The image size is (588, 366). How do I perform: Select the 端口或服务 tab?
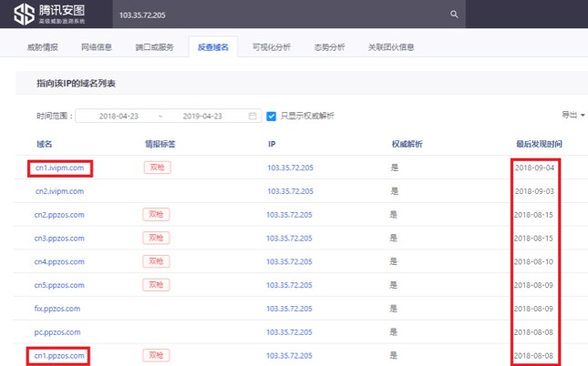point(153,46)
